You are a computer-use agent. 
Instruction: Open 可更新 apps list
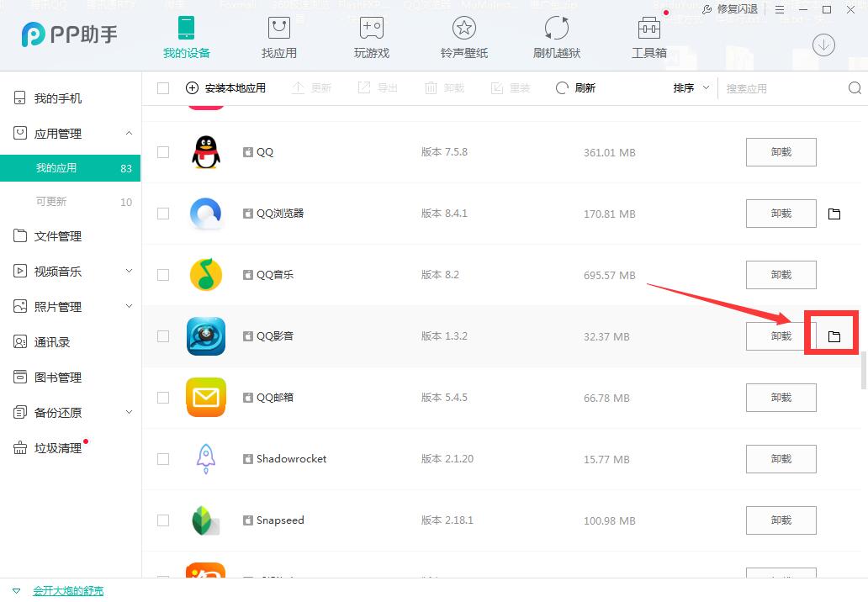click(71, 202)
